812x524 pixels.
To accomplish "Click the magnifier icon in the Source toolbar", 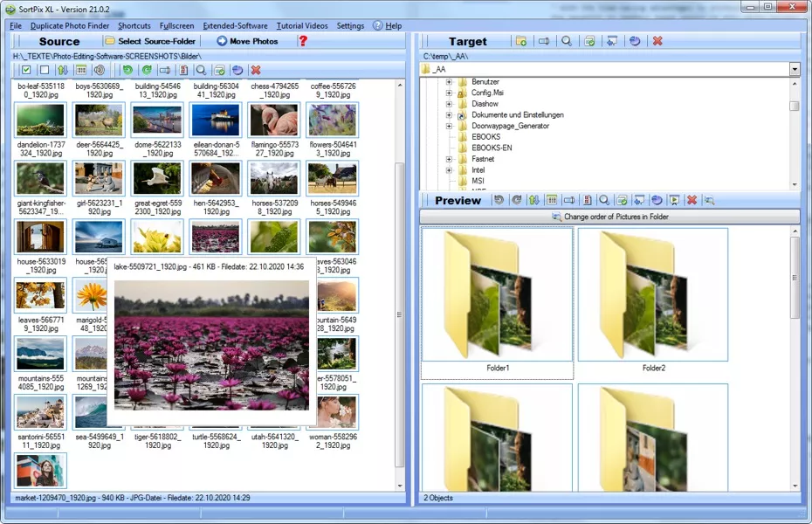I will click(x=201, y=70).
